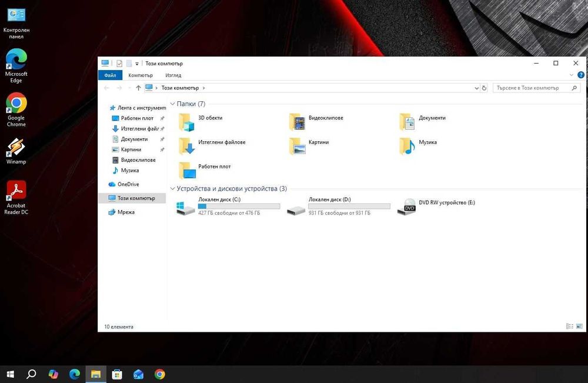Click the C: drive usage bar

pyautogui.click(x=239, y=207)
